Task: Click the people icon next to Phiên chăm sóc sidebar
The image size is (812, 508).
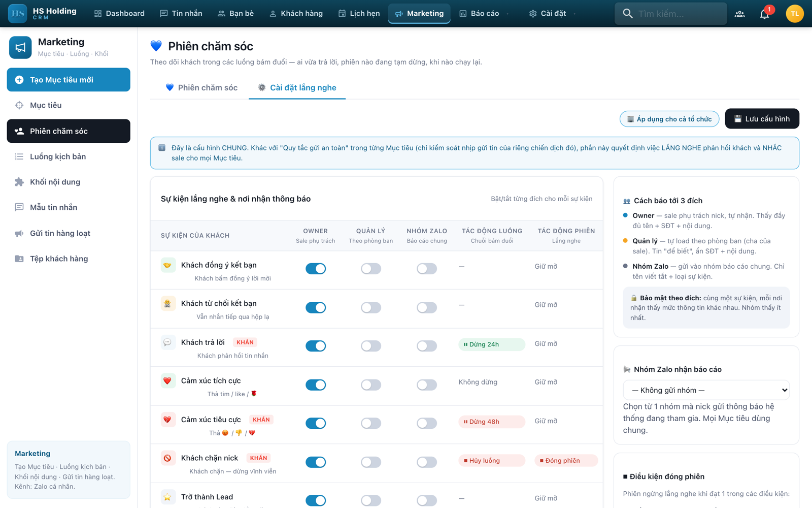Action: click(19, 131)
